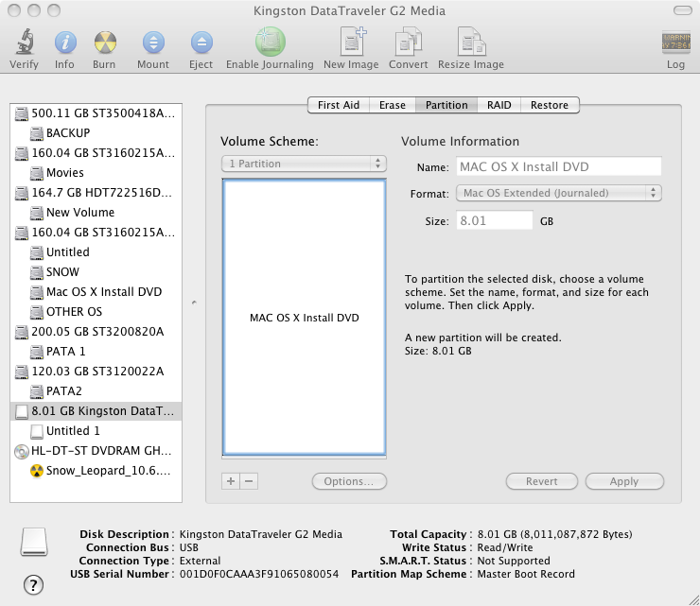
Task: Click the Resize Image toolbar icon
Action: pos(471,42)
